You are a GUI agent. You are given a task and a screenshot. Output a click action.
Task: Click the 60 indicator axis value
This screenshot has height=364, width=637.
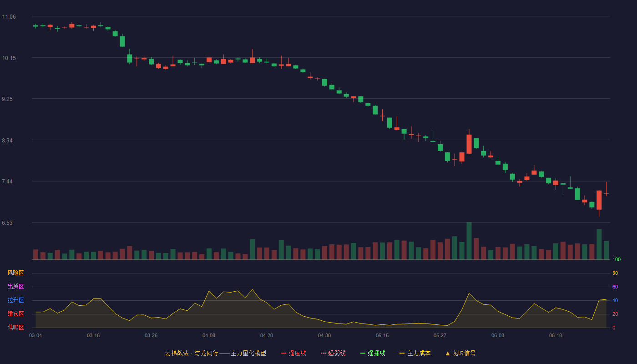pyautogui.click(x=615, y=287)
